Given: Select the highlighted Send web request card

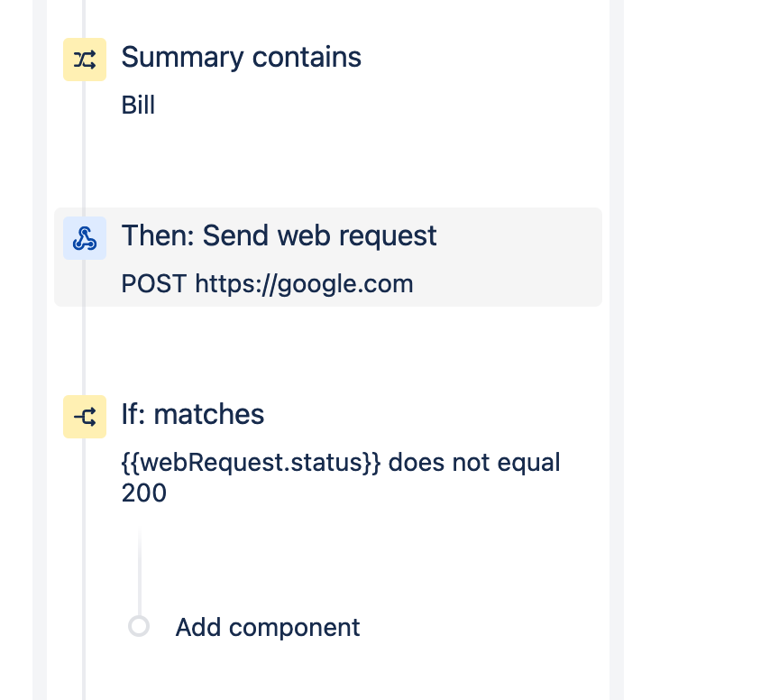Looking at the screenshot, I should pyautogui.click(x=328, y=257).
